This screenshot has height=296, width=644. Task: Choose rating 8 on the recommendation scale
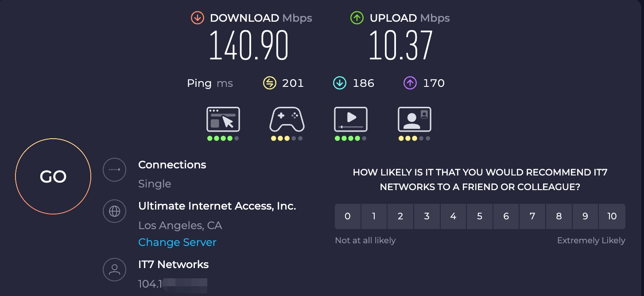click(x=559, y=216)
